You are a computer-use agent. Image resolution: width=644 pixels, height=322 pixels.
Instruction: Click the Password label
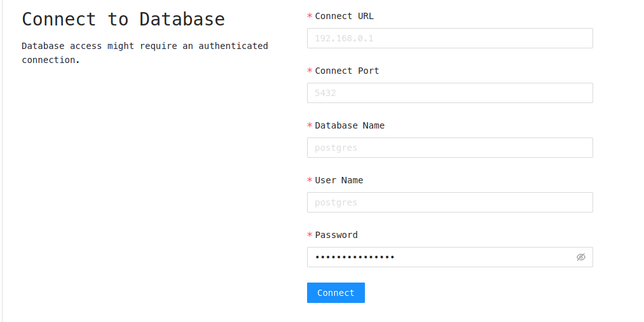point(336,235)
